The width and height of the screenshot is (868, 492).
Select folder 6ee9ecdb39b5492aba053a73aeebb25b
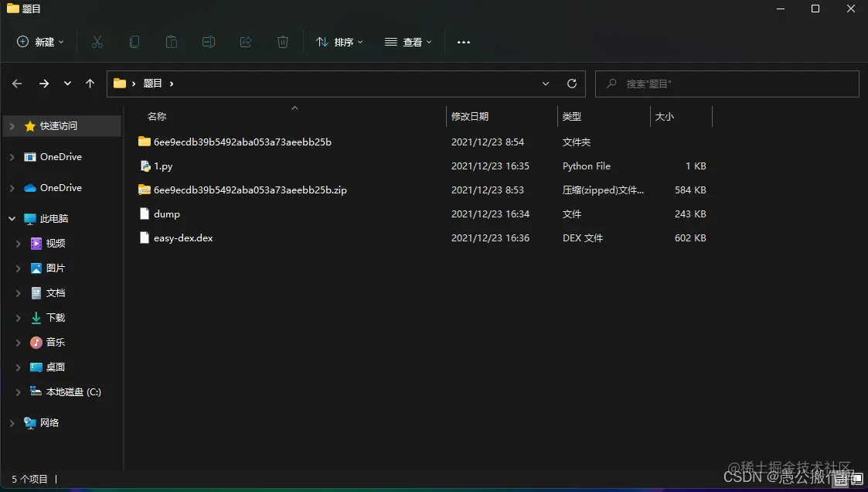click(x=243, y=142)
